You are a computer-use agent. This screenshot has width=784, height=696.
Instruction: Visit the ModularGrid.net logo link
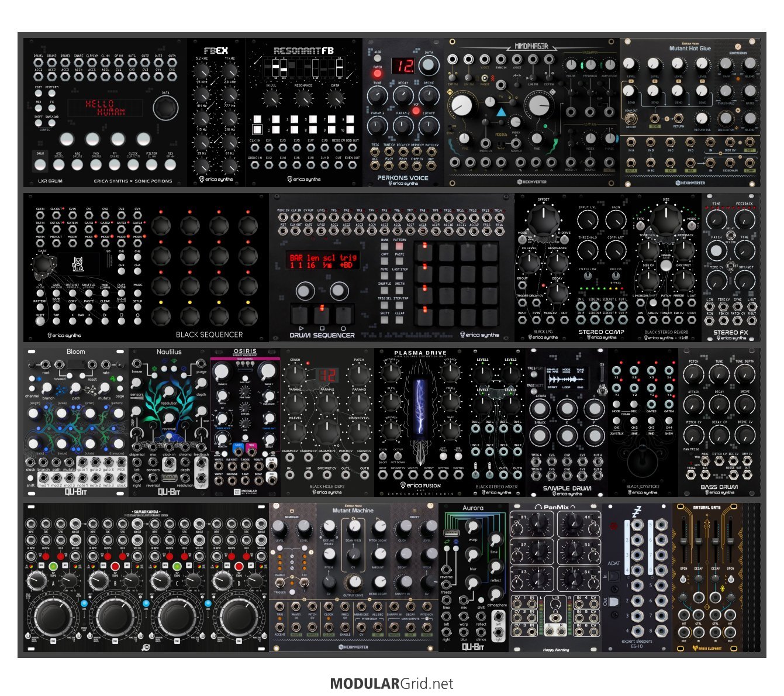(392, 684)
